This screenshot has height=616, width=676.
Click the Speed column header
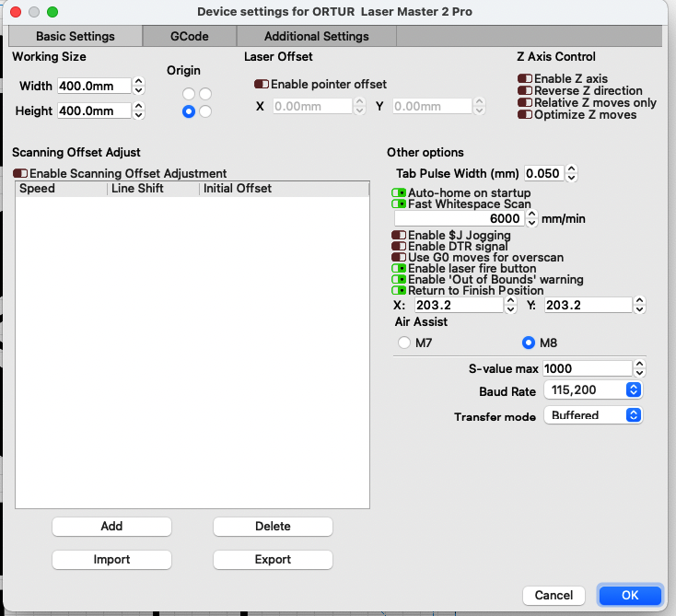[61, 189]
